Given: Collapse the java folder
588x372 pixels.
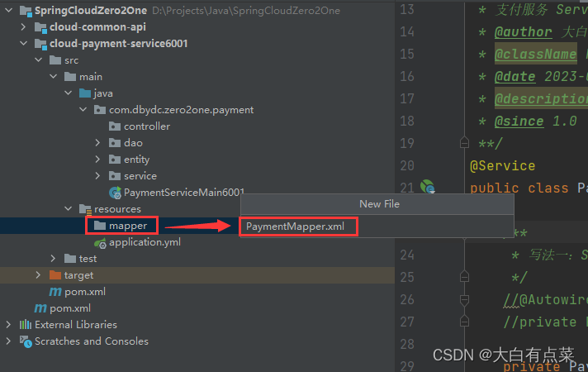Looking at the screenshot, I should pyautogui.click(x=69, y=93).
